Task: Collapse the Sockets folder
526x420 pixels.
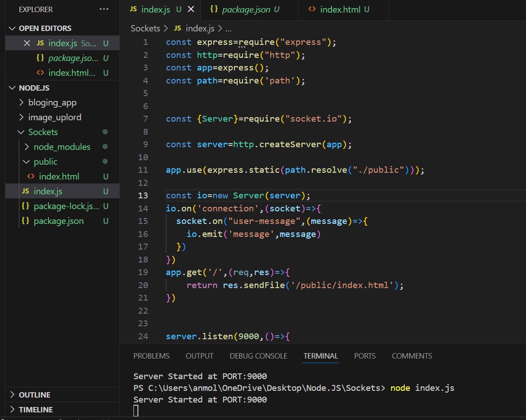Action: point(63,132)
